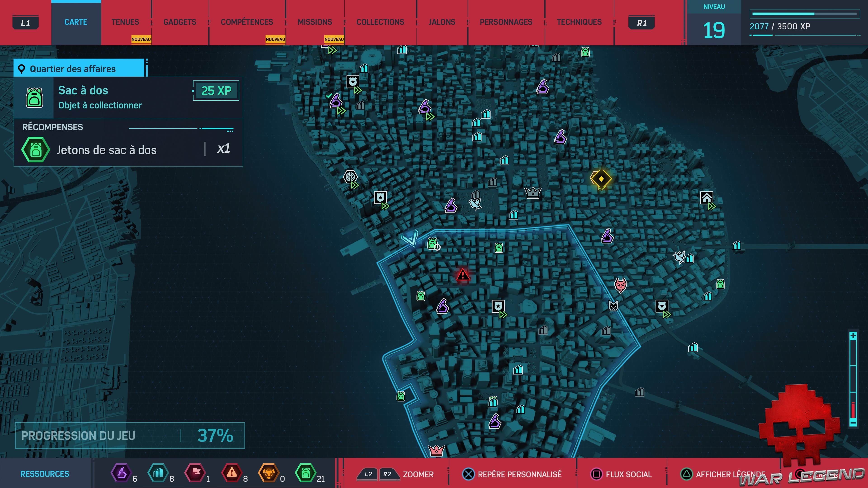Click the R1 next tab button
This screenshot has height=488, width=868.
coord(642,23)
